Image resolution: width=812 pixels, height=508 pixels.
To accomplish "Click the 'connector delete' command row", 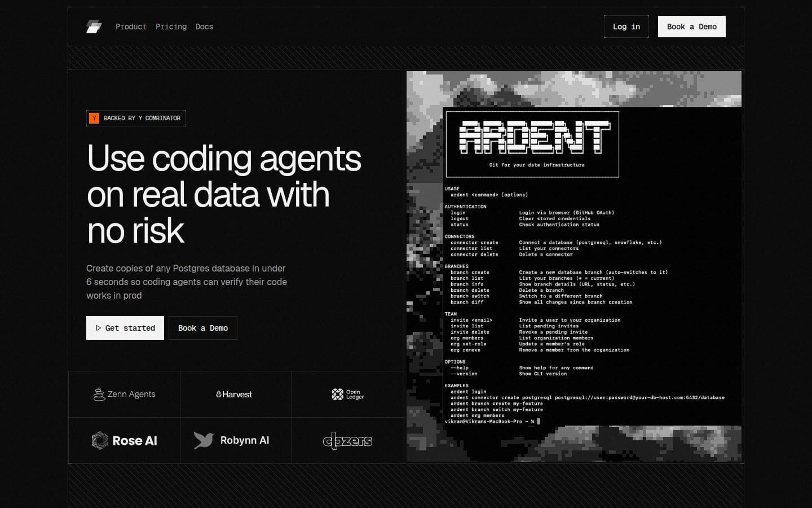I will tap(511, 255).
